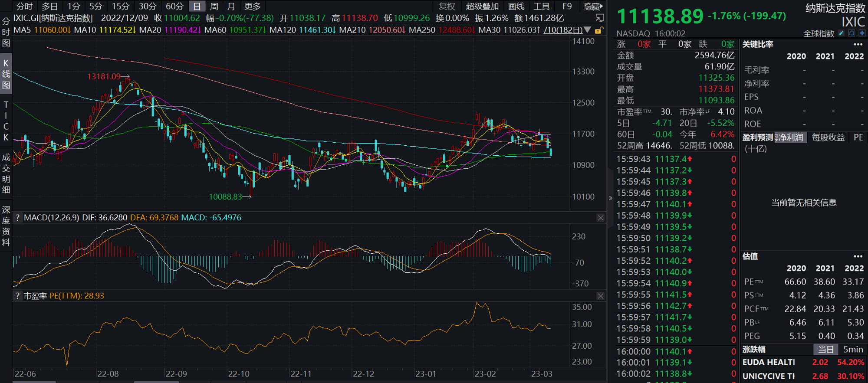This screenshot has width=868, height=383.
Task: Open the MACD indicator help question mark
Action: point(17,218)
